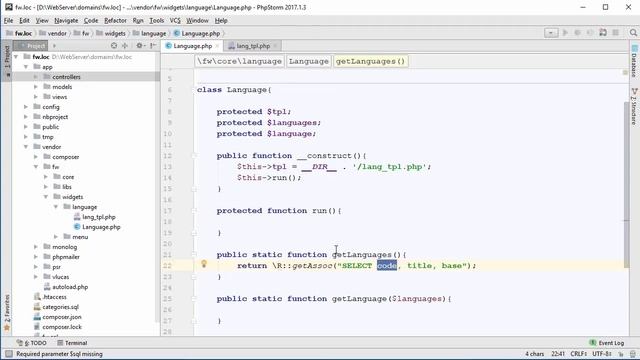640x360 pixels.
Task: Click the yellow intention lightbulb icon
Action: point(204,264)
